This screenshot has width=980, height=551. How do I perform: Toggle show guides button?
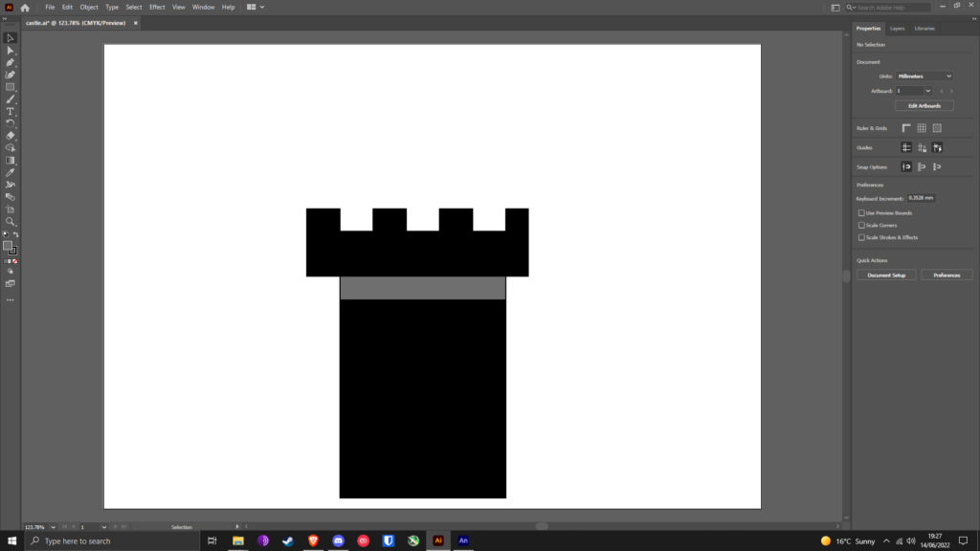pyautogui.click(x=906, y=147)
